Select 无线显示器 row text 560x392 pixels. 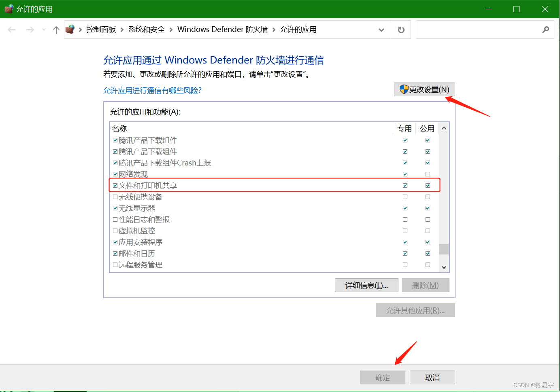tap(137, 208)
